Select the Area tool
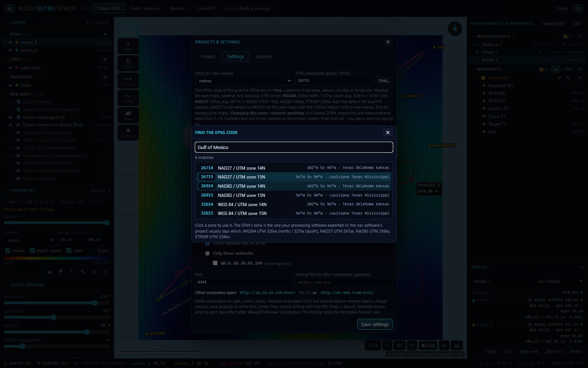 (128, 116)
